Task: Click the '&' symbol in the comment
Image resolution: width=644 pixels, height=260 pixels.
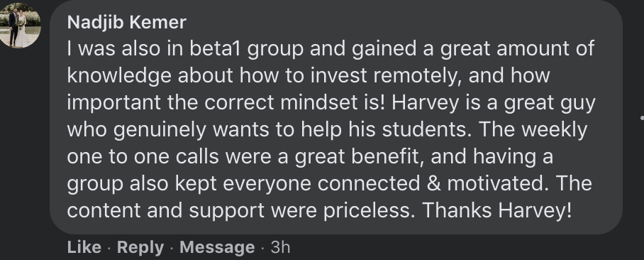Action: pyautogui.click(x=434, y=183)
